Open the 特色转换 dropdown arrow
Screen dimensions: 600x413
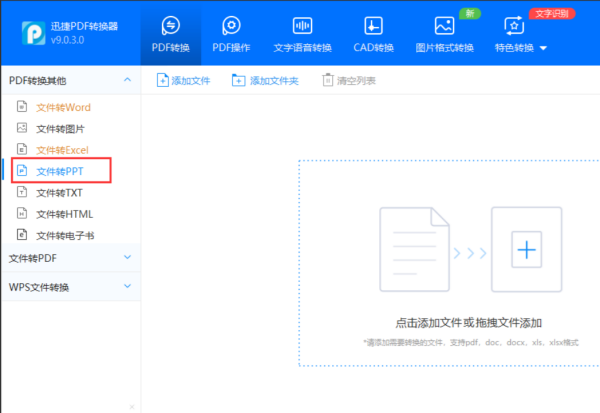coord(543,48)
